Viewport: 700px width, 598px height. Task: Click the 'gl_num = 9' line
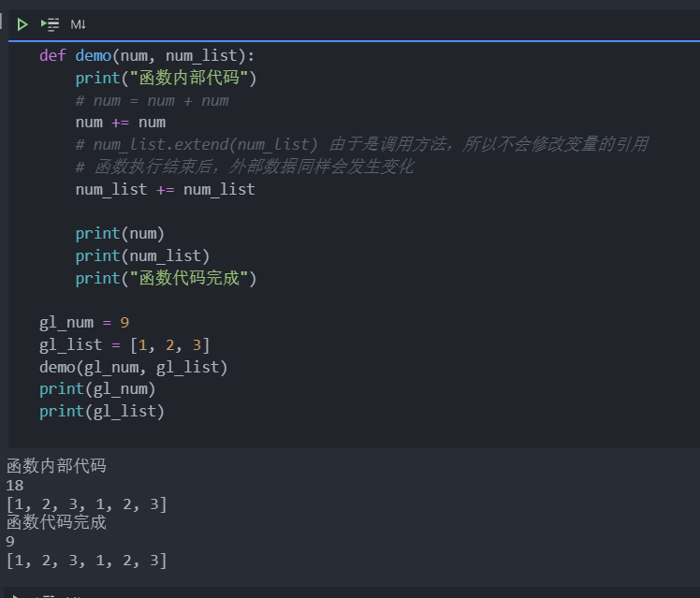[84, 323]
